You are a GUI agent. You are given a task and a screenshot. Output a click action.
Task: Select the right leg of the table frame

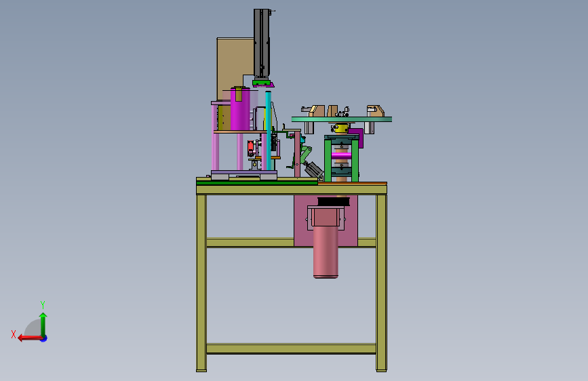381,283
